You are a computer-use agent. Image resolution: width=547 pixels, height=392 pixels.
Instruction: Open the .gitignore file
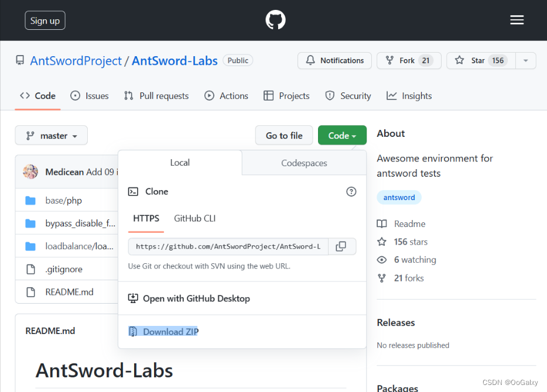(64, 269)
